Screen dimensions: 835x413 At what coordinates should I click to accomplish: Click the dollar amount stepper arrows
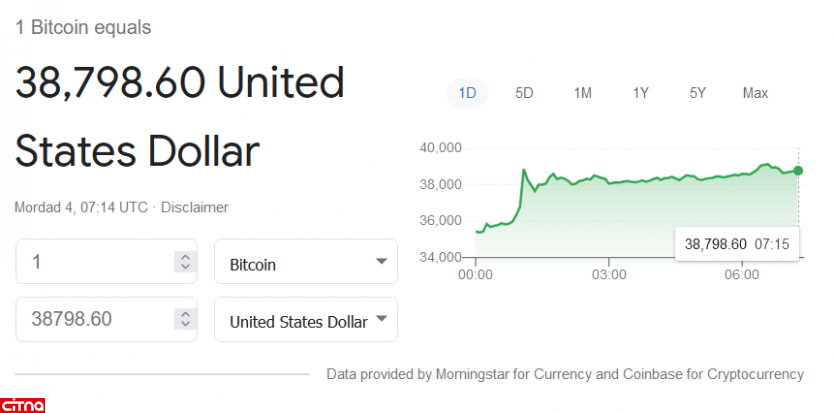click(184, 320)
